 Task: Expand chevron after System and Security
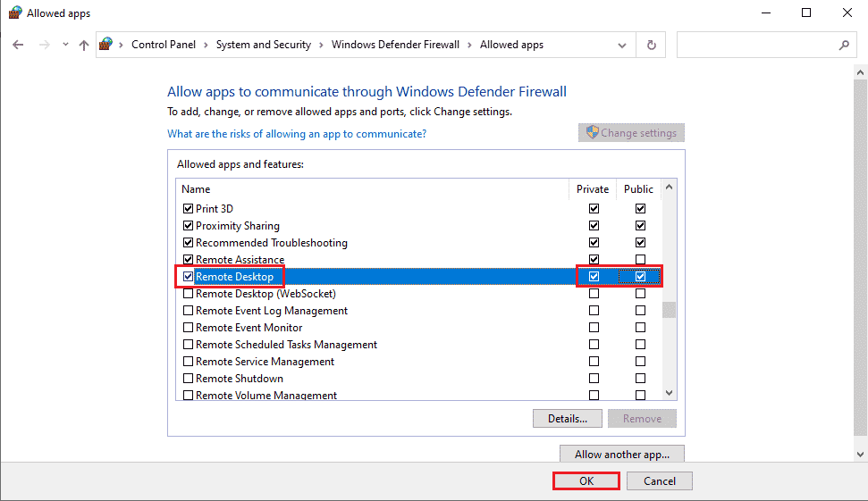321,45
